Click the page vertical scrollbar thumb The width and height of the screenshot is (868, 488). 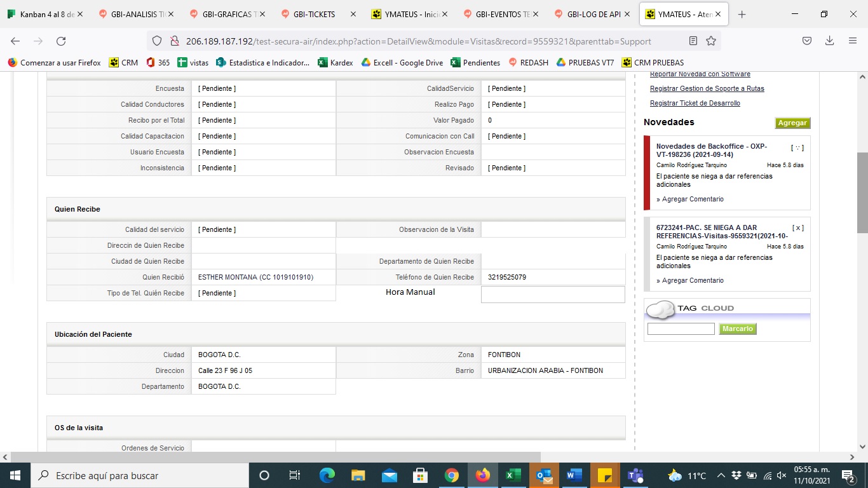(862, 193)
